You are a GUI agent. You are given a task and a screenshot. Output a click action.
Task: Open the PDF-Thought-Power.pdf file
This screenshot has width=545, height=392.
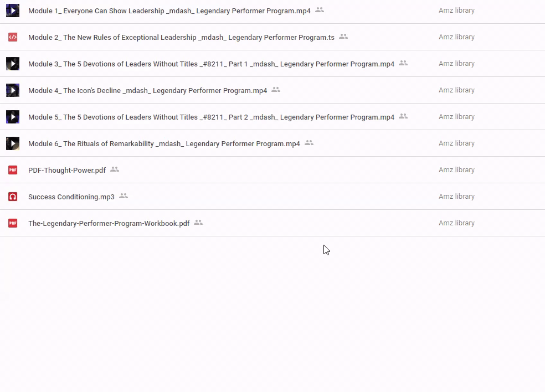pos(67,171)
